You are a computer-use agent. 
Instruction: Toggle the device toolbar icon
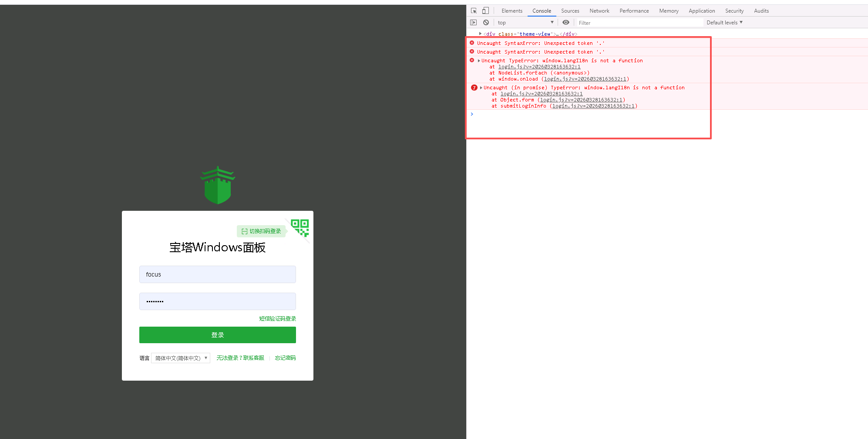tap(485, 11)
